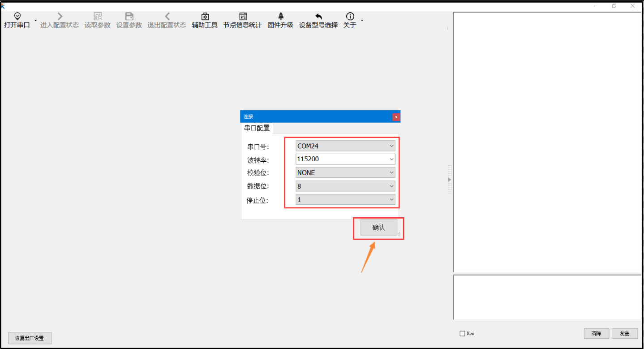Open 节点信息统计 node statistics icon
This screenshot has width=644, height=349.
coord(242,17)
